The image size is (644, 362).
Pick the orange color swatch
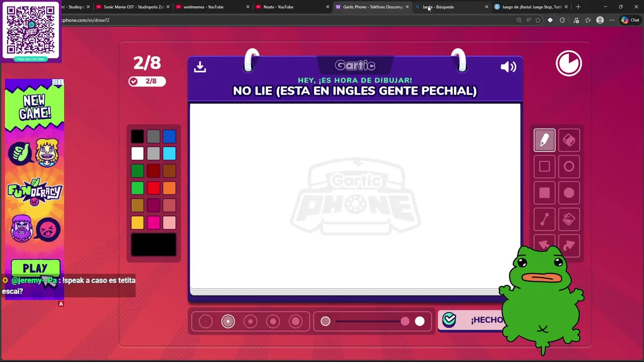(x=170, y=188)
